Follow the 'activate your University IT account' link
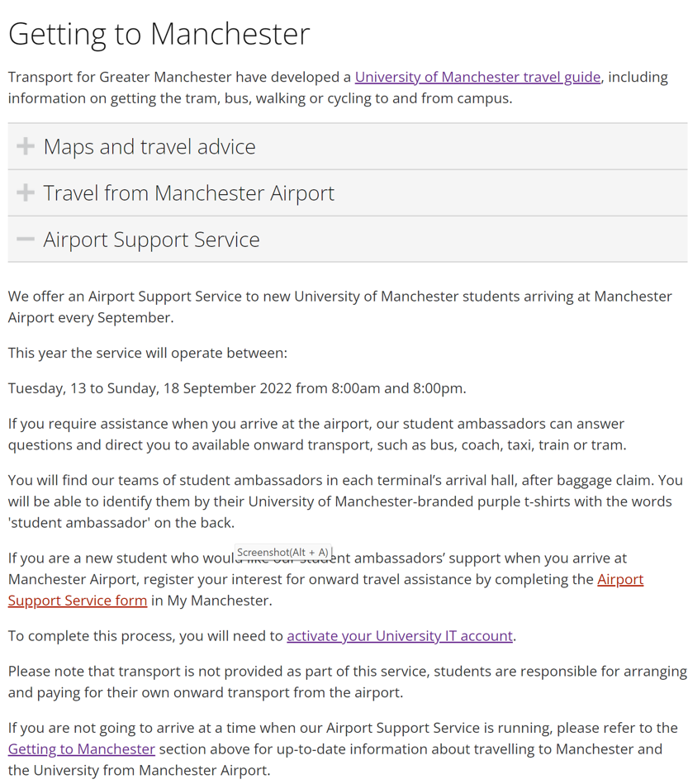688x784 pixels. click(x=400, y=635)
